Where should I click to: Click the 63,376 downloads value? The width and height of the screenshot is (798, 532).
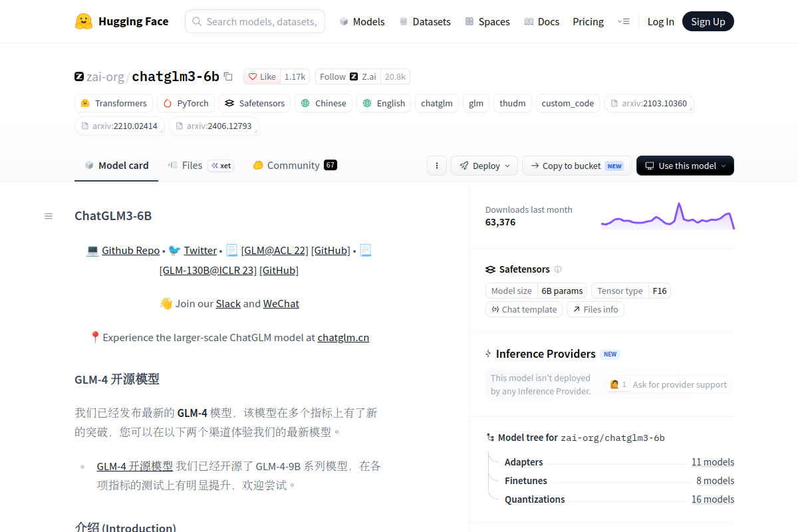[x=500, y=222]
